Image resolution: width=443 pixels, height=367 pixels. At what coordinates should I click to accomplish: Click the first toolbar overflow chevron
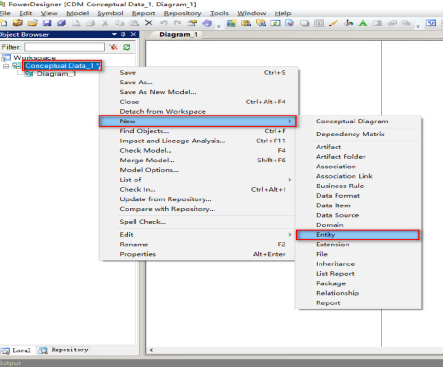pos(219,25)
